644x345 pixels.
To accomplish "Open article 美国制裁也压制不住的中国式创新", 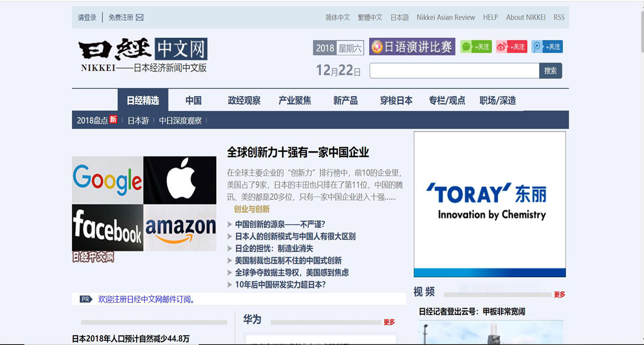I will 288,260.
